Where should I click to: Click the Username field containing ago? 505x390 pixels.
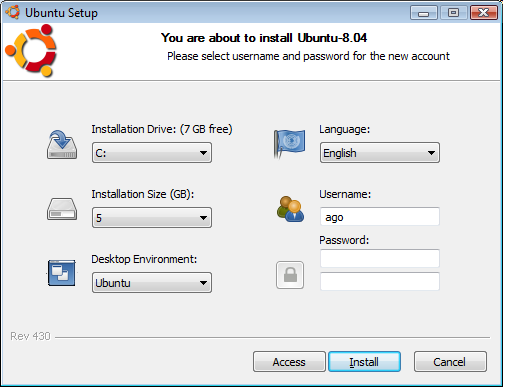tap(380, 217)
